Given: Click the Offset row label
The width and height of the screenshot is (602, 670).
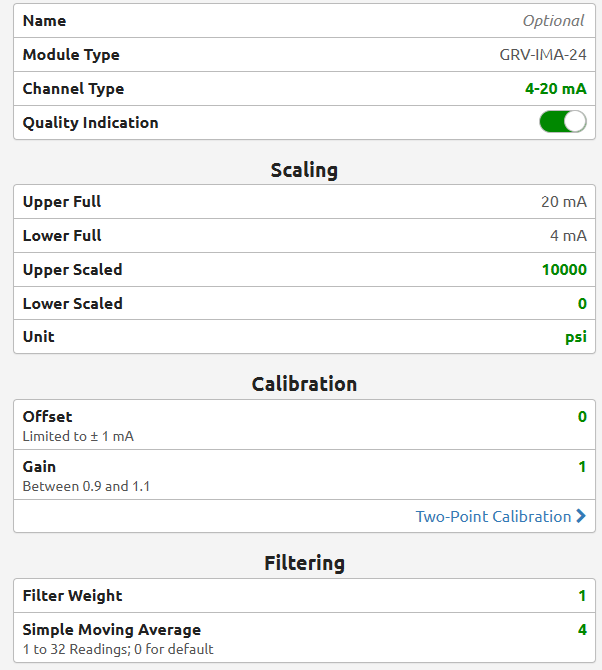Looking at the screenshot, I should pyautogui.click(x=47, y=417).
